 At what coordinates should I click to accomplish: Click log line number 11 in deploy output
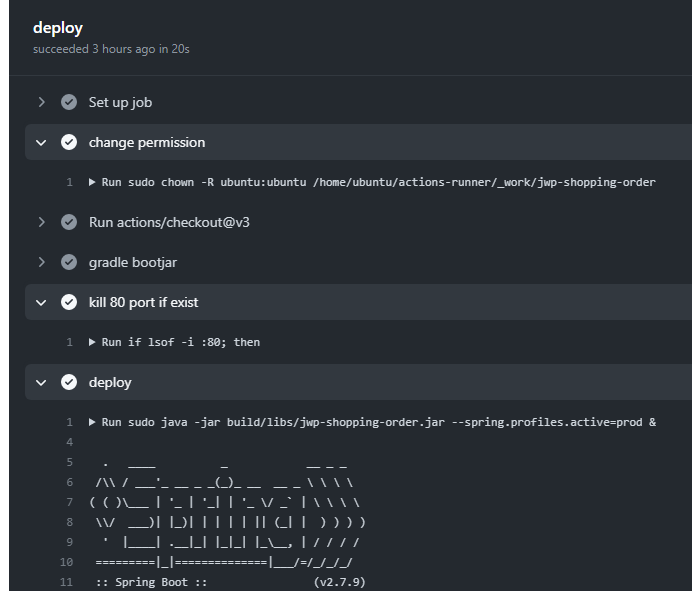point(67,582)
